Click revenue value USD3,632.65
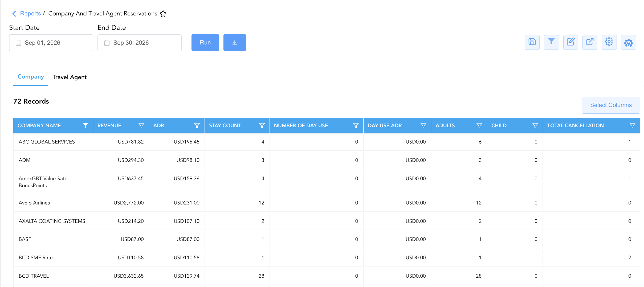 click(129, 276)
